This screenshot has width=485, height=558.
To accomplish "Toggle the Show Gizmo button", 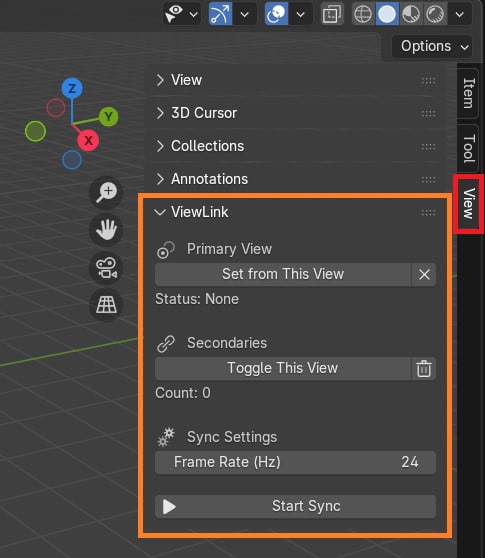I will pos(220,14).
